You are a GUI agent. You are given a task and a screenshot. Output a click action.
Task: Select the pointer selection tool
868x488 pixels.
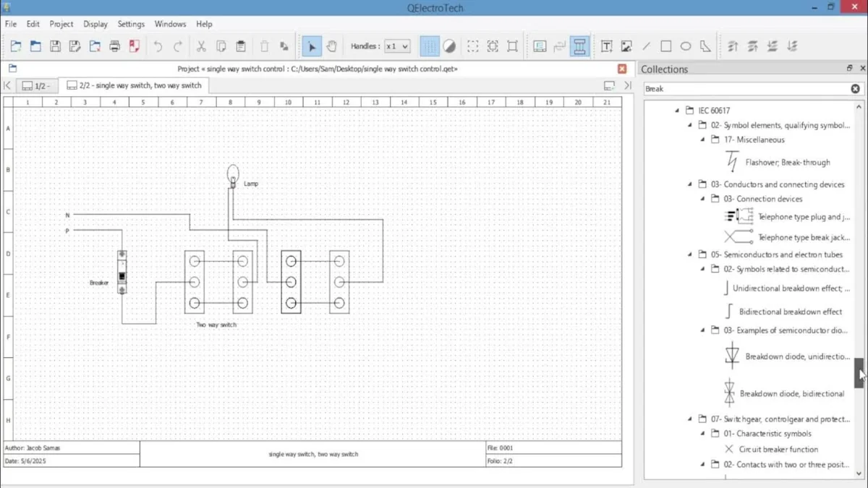pos(312,46)
